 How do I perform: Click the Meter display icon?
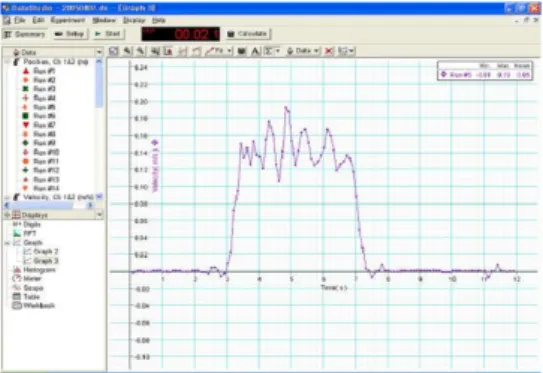17,279
